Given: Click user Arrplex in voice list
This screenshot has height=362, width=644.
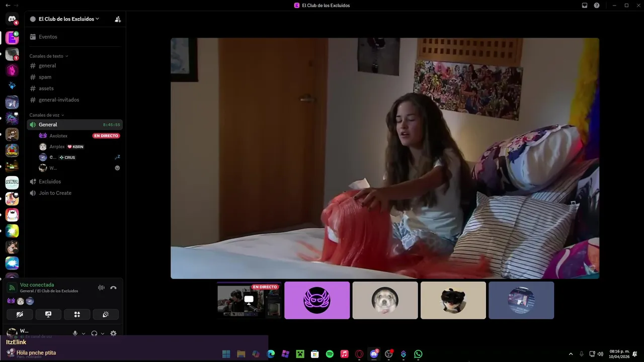Looking at the screenshot, I should click(x=57, y=147).
